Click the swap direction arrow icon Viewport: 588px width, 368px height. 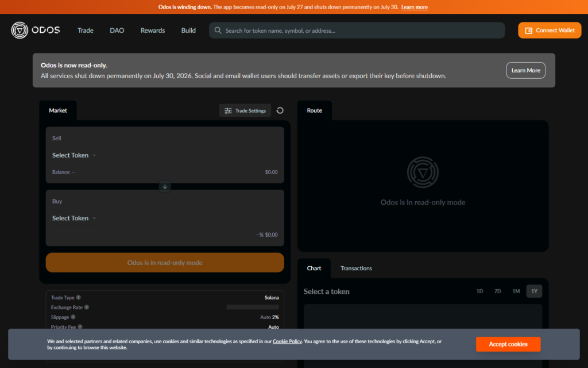(165, 187)
